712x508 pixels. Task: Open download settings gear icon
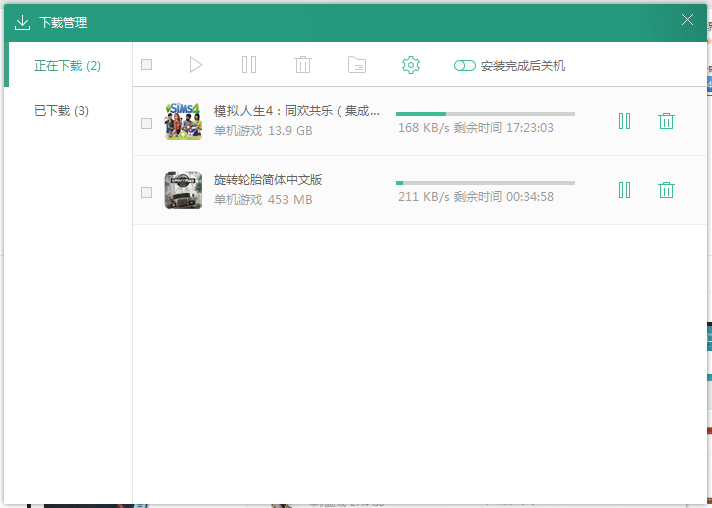pyautogui.click(x=411, y=65)
